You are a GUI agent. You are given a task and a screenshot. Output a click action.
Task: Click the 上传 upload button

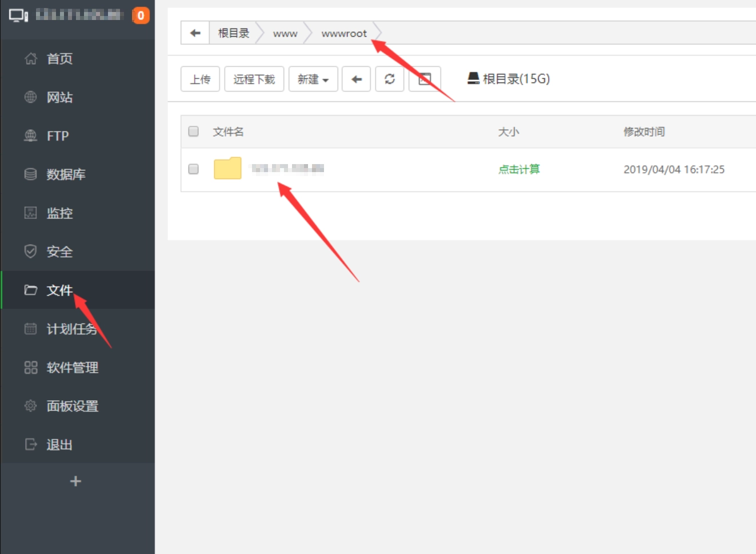(201, 79)
